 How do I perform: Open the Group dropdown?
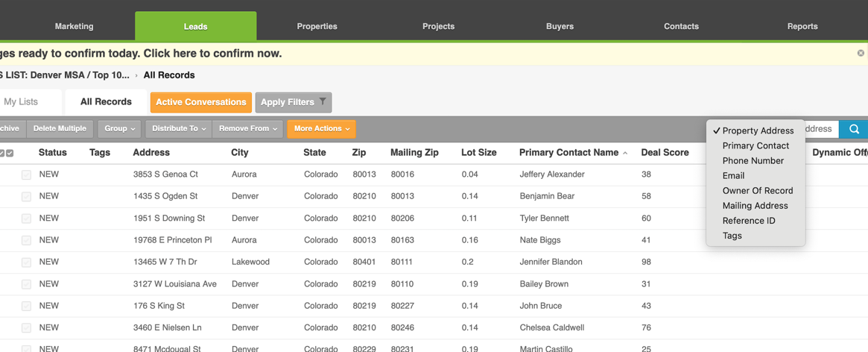point(119,128)
